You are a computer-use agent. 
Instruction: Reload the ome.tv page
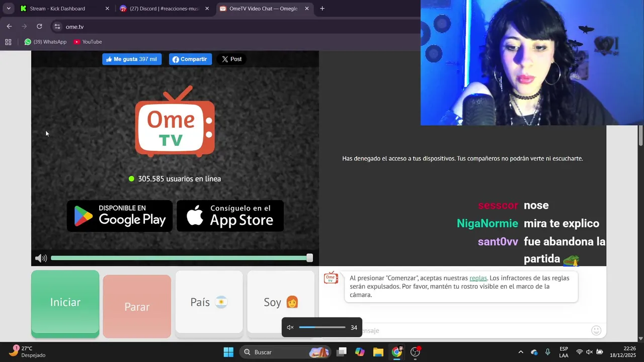pos(39,27)
